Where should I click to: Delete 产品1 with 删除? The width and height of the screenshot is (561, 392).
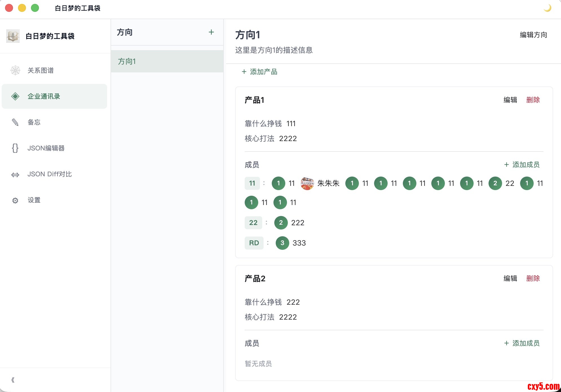click(x=533, y=100)
